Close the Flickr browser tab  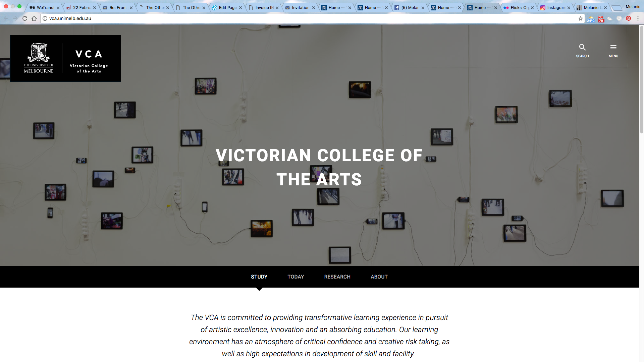(x=532, y=7)
